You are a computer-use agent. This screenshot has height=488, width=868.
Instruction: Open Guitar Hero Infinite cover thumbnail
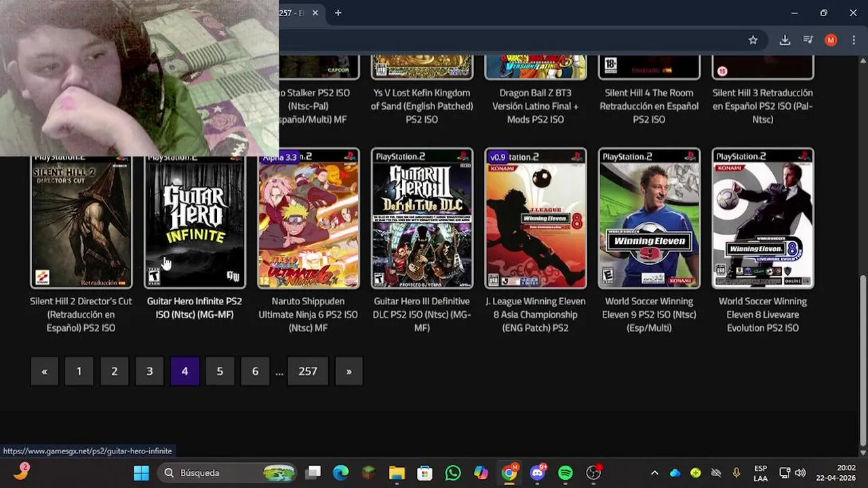[x=195, y=218]
